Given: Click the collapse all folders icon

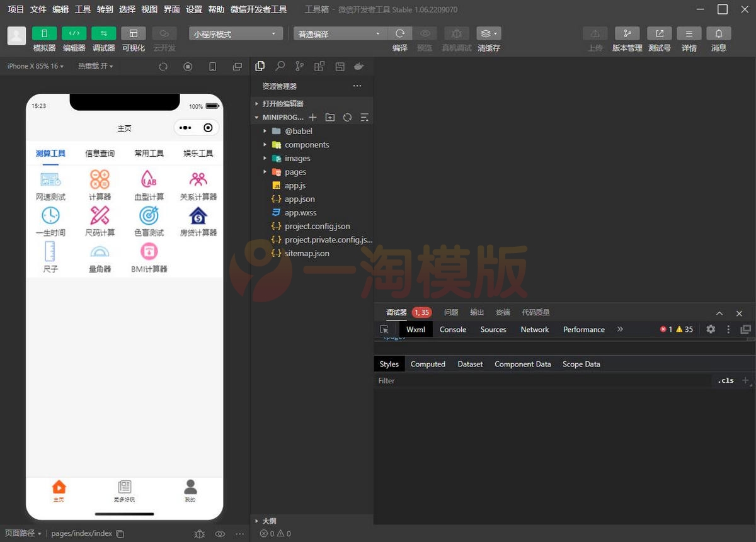Looking at the screenshot, I should [364, 117].
